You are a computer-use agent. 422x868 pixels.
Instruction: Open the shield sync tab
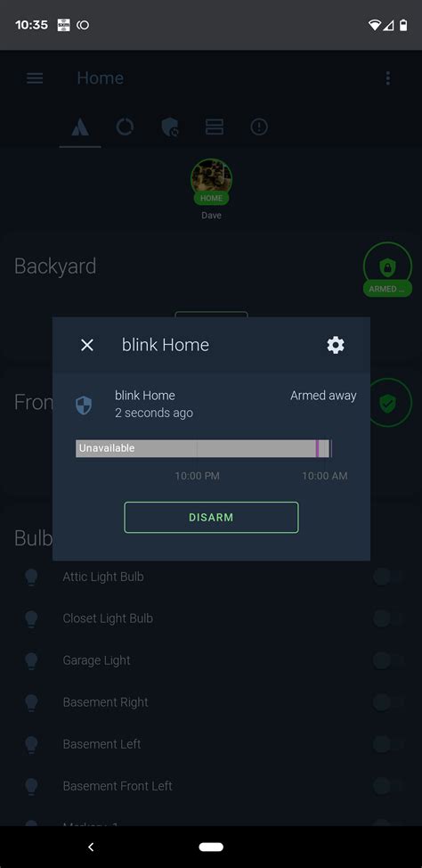(169, 127)
